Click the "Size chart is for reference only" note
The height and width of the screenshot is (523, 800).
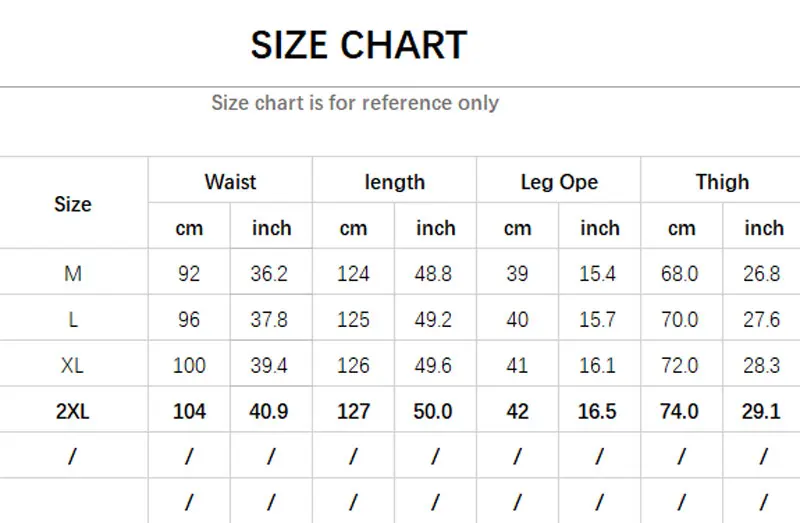(x=355, y=103)
